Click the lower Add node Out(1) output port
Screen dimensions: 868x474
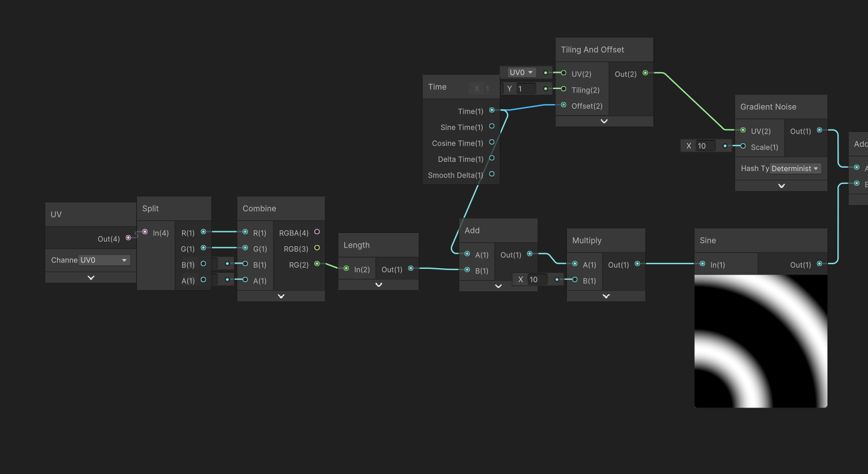tap(530, 254)
